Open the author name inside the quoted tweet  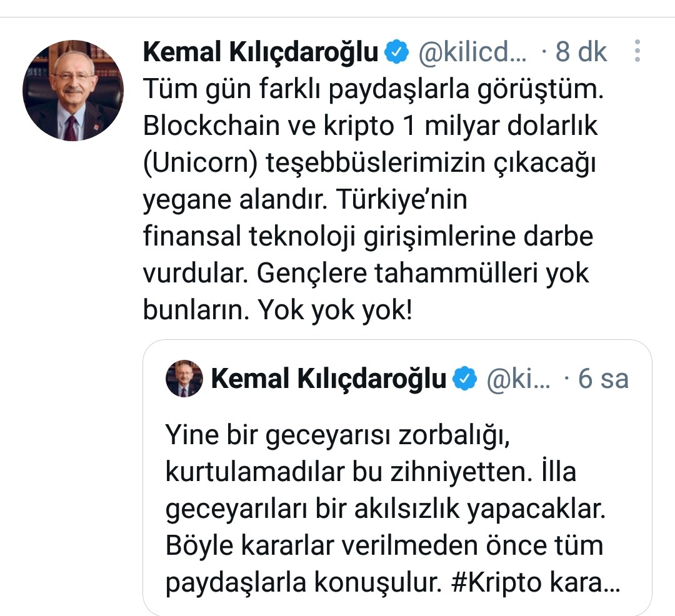tap(329, 379)
